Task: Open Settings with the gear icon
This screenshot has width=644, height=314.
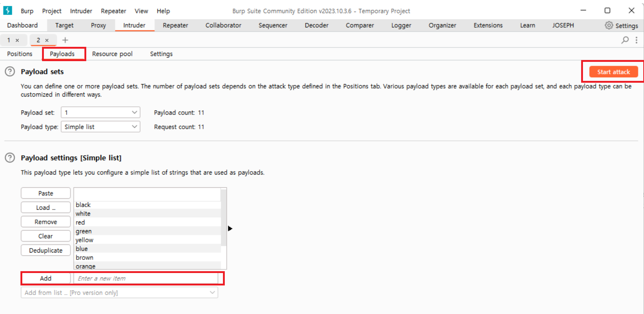Action: click(x=609, y=25)
